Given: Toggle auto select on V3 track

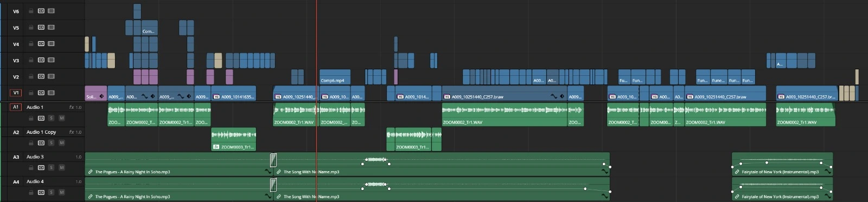Looking at the screenshot, I should tap(41, 60).
